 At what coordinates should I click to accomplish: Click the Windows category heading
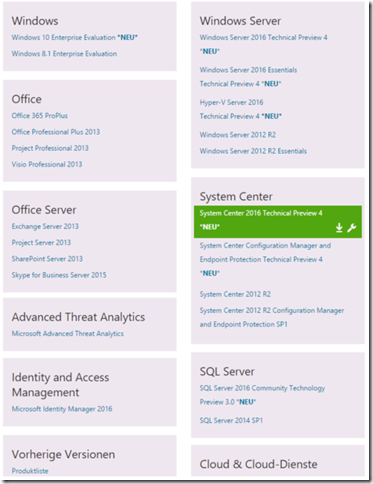tap(35, 21)
